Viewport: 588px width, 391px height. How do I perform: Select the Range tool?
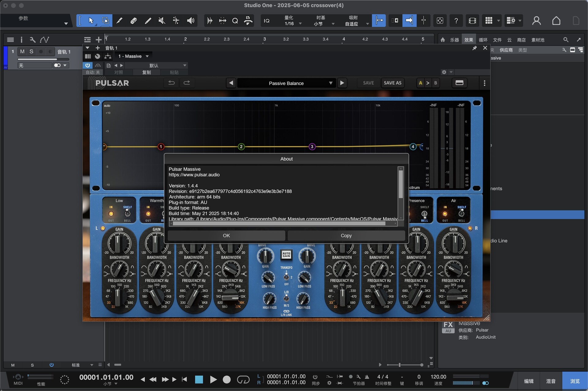(x=105, y=20)
